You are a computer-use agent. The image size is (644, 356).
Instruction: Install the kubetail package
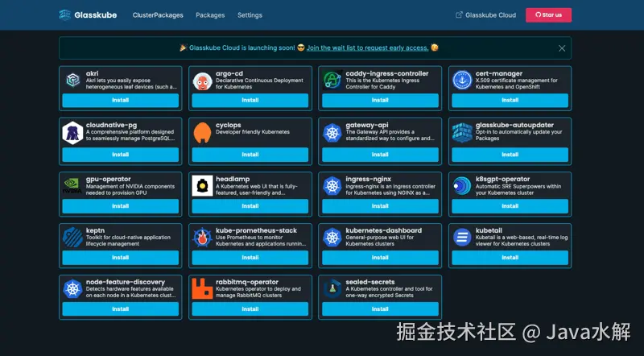click(x=510, y=258)
